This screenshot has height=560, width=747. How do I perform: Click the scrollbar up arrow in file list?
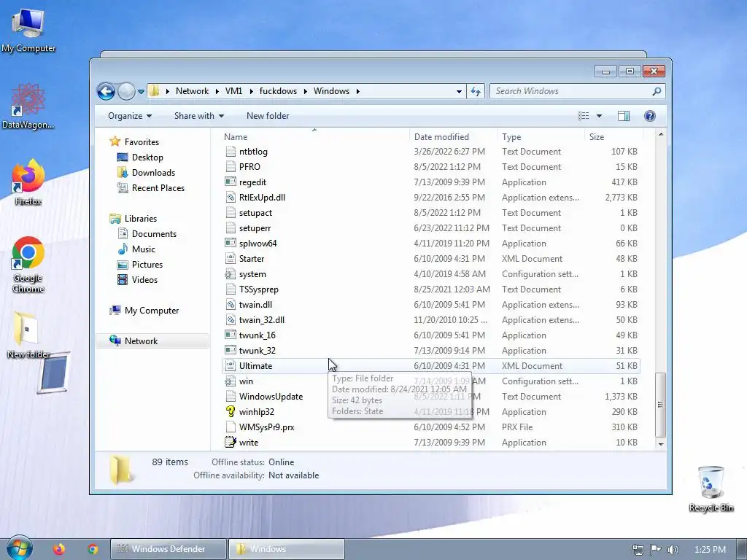point(660,135)
